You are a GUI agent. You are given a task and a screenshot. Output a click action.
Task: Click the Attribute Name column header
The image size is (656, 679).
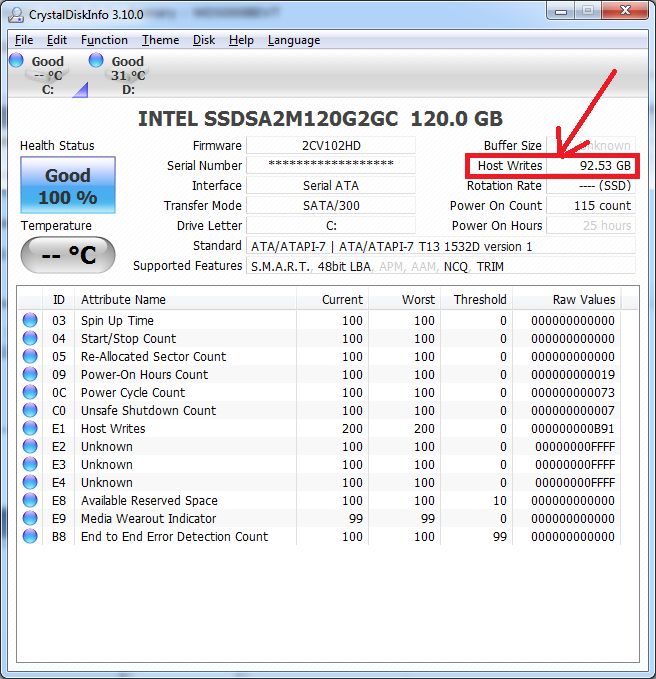pos(185,299)
